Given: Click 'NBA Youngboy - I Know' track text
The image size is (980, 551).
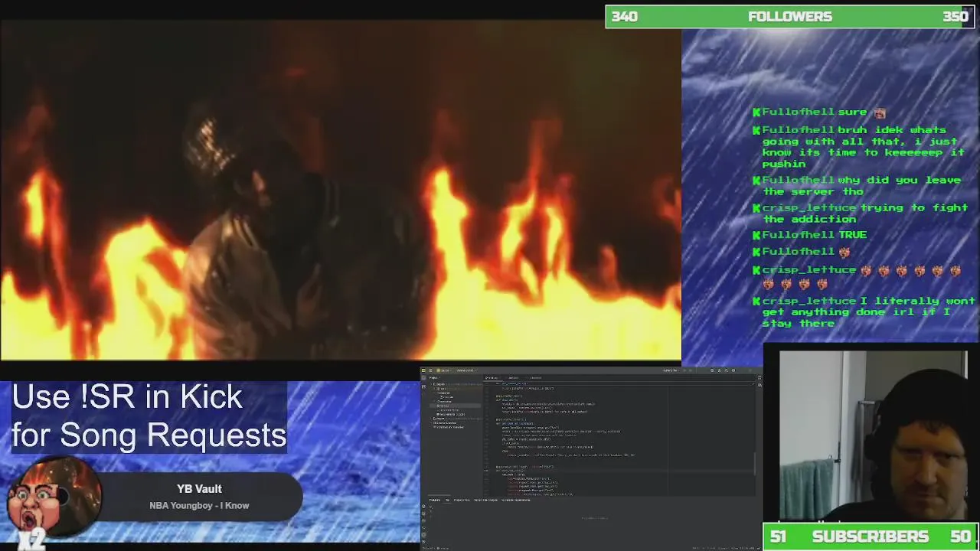Looking at the screenshot, I should pyautogui.click(x=199, y=505).
